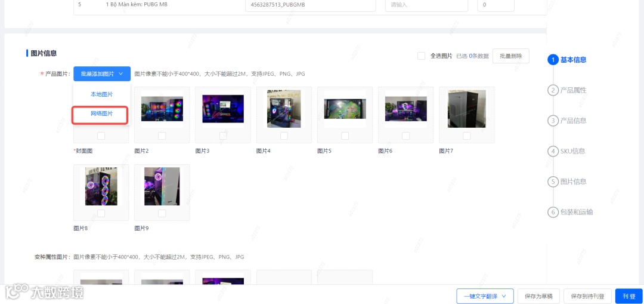644x304 pixels.
Task: Click the SKU field 4563287513_PUBGMB
Action: click(310, 5)
